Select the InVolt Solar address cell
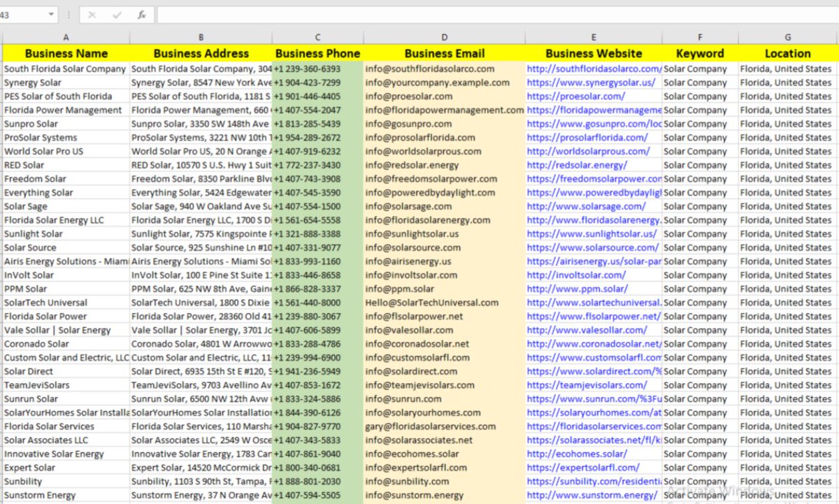 pos(201,275)
